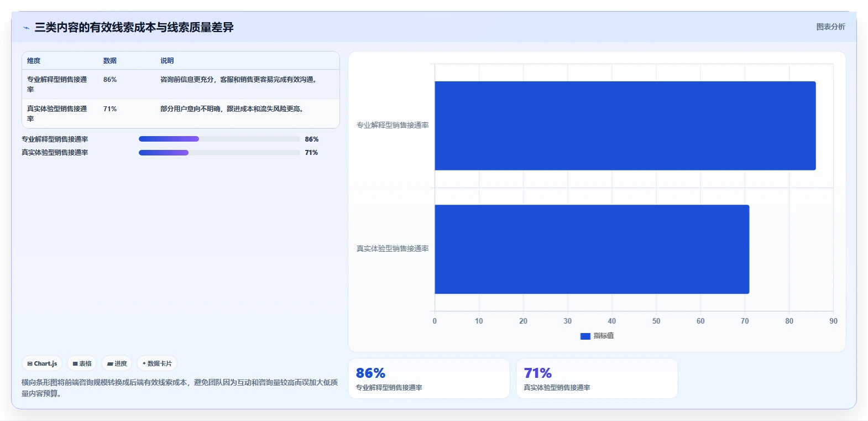This screenshot has height=421, width=868.
Task: Click the 维度 column header
Action: (x=34, y=61)
